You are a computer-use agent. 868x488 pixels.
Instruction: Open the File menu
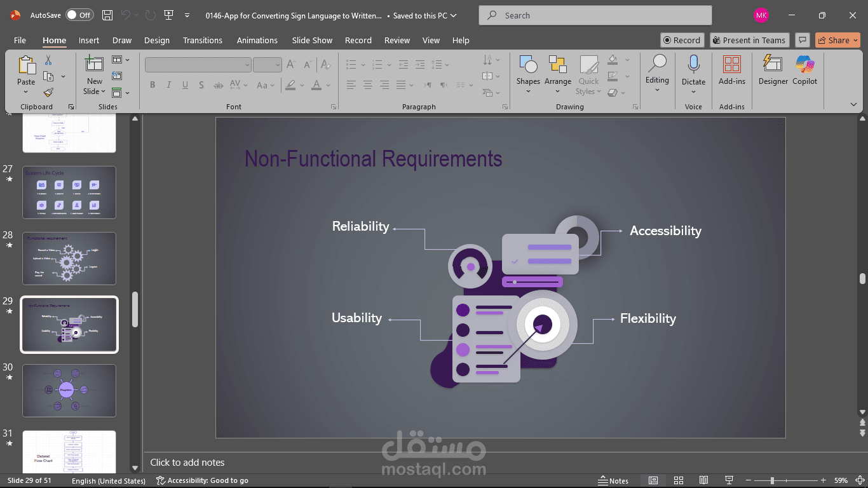20,40
